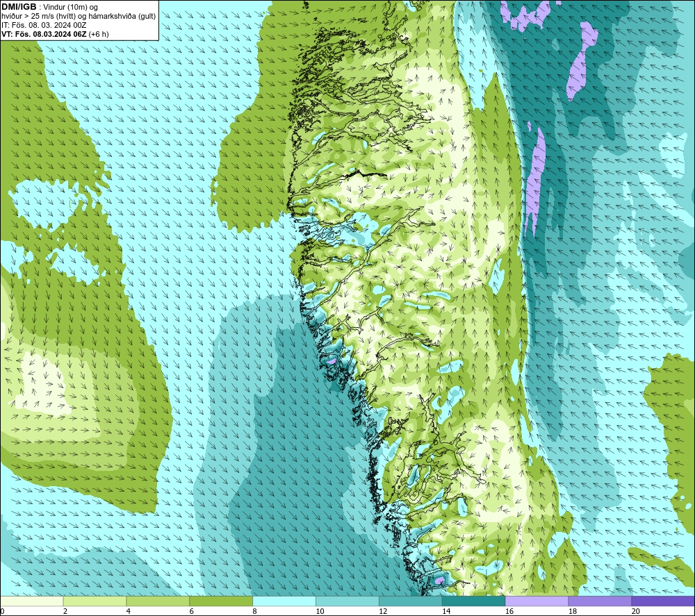
Task: Click the legend label '20'
Action: pyautogui.click(x=636, y=611)
